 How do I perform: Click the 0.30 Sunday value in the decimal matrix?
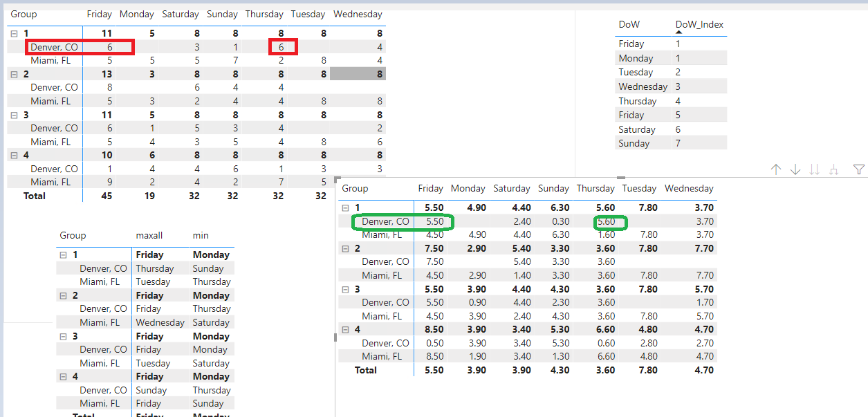coord(560,221)
